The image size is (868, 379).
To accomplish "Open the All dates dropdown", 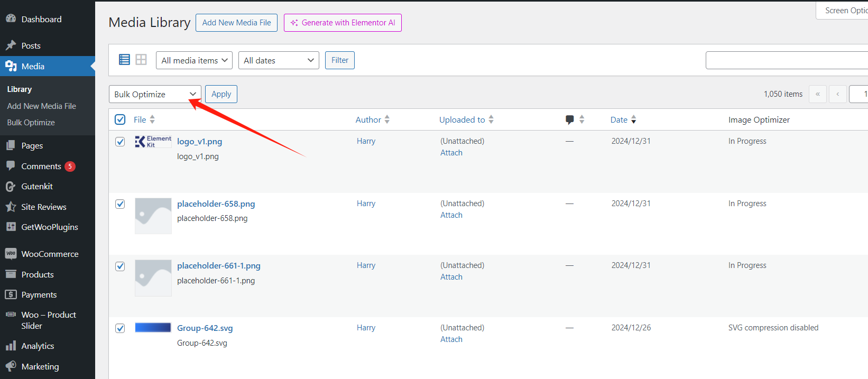I will [x=278, y=60].
